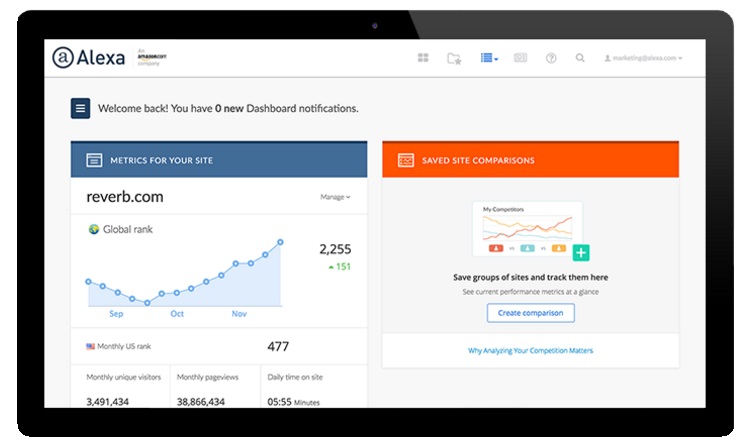This screenshot has height=448, width=751.
Task: Open the hamburger notifications menu button
Action: tap(80, 108)
